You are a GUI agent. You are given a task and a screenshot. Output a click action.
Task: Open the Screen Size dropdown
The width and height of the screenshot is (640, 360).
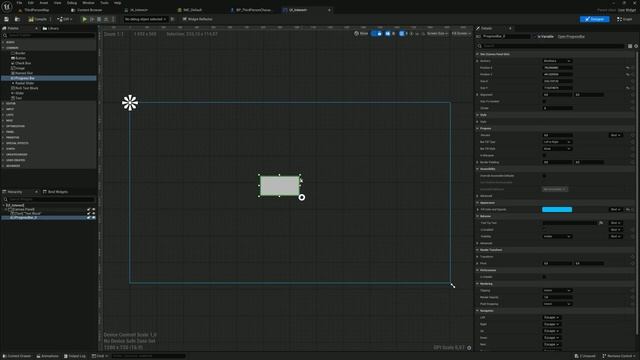(437, 33)
